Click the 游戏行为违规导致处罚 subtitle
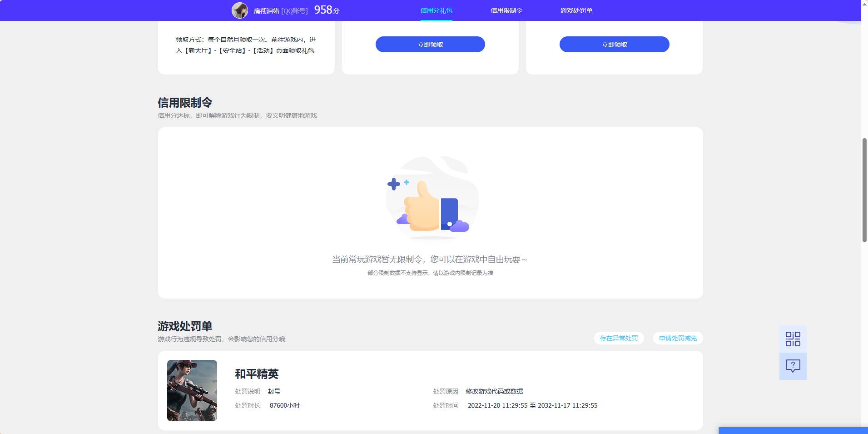868x434 pixels. click(x=221, y=339)
